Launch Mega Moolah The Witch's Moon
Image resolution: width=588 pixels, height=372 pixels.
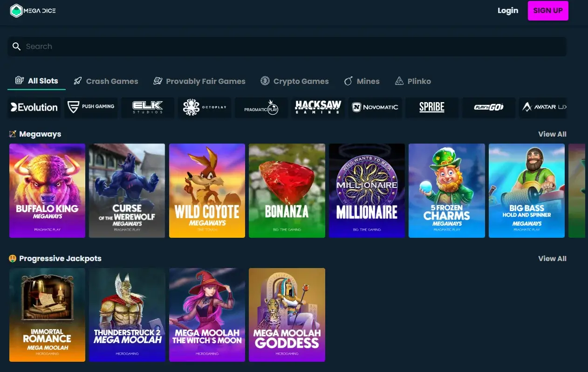[x=207, y=315]
